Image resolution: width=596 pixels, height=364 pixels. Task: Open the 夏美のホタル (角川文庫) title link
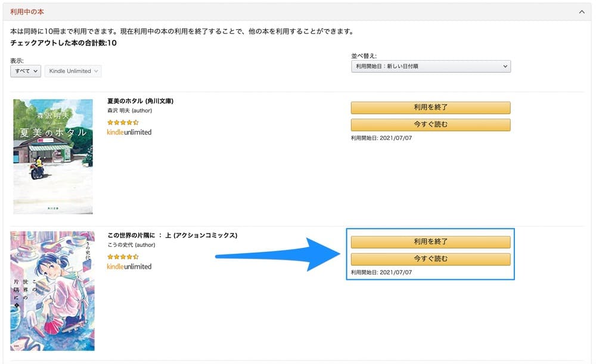(140, 101)
